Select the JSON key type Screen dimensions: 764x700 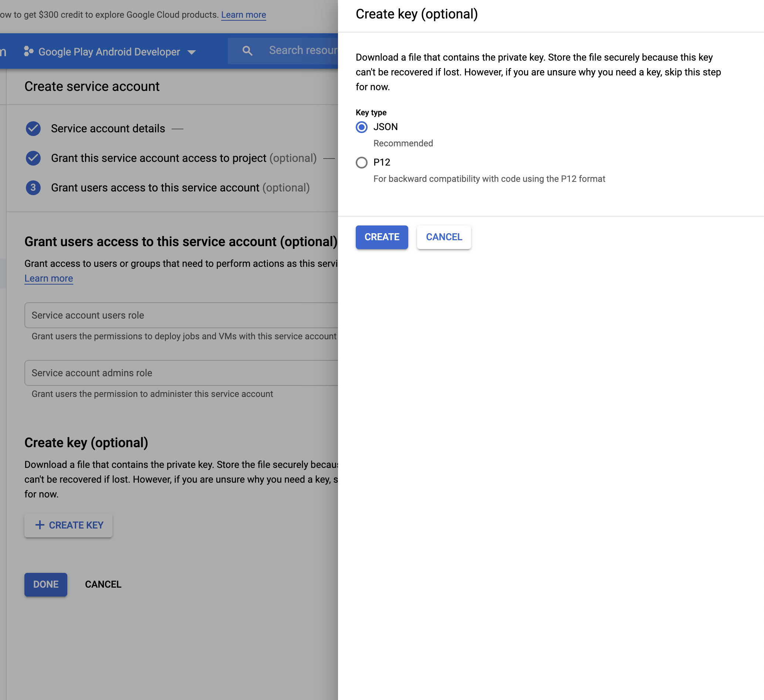(x=362, y=127)
